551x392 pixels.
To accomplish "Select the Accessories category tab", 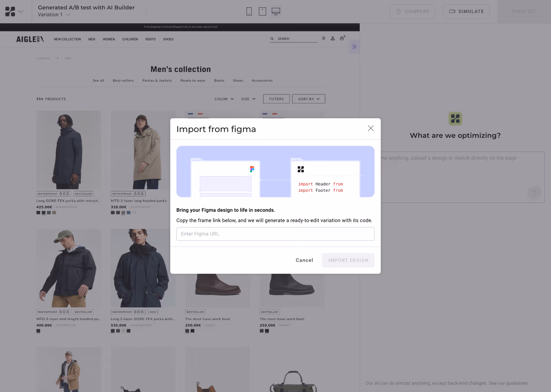I will pyautogui.click(x=262, y=81).
